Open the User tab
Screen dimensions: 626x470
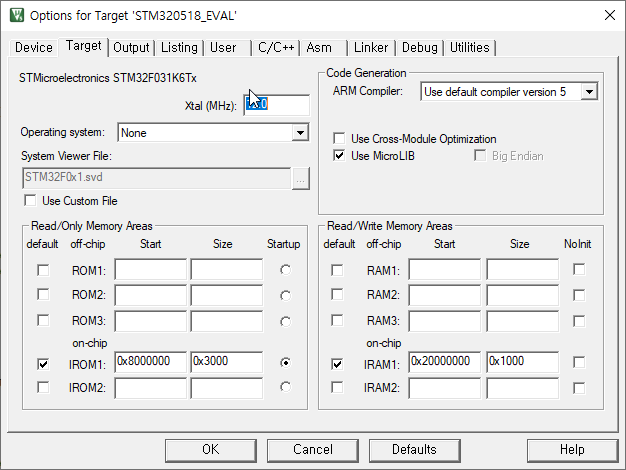point(223,48)
